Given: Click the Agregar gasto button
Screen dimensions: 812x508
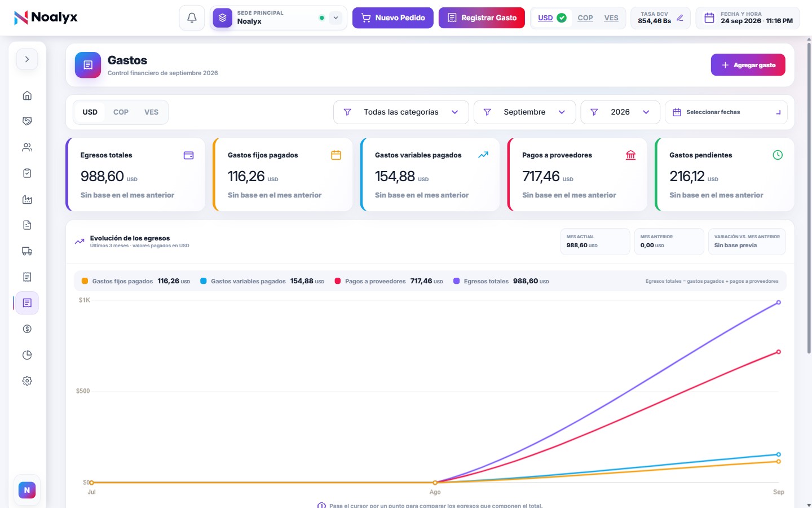Looking at the screenshot, I should (748, 65).
